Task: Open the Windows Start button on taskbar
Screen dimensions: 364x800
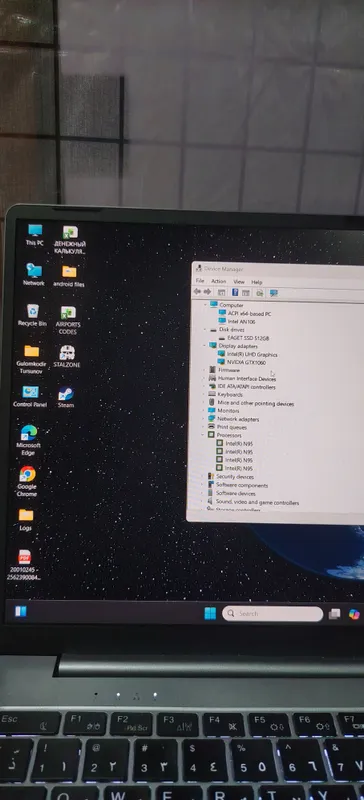Action: 210,613
